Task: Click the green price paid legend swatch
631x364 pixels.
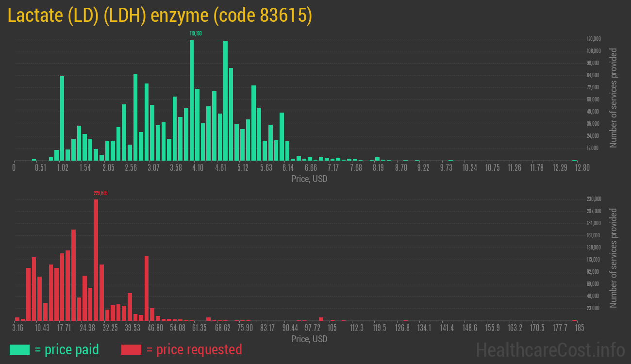Action: (x=19, y=349)
